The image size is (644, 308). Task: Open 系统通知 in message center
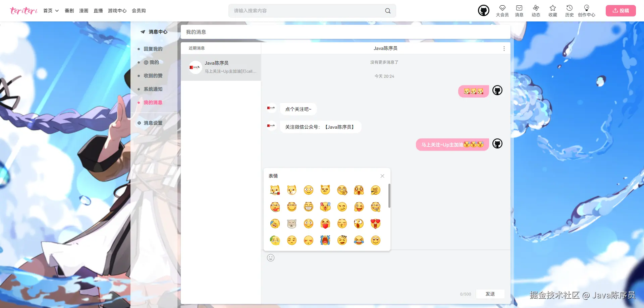[x=153, y=89]
